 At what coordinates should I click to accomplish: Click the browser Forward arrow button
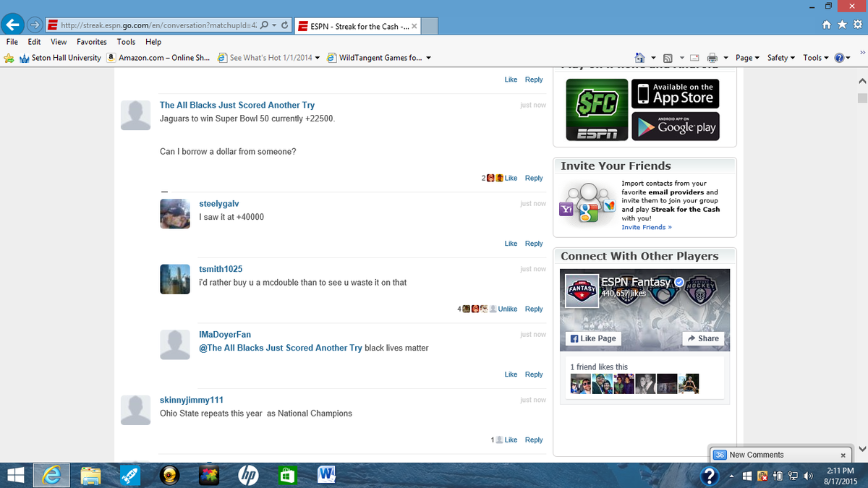[x=35, y=25]
